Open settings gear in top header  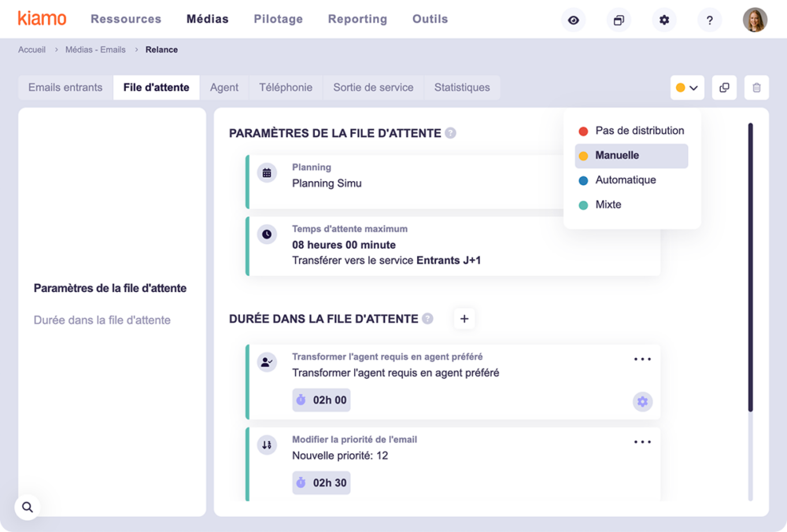click(664, 20)
